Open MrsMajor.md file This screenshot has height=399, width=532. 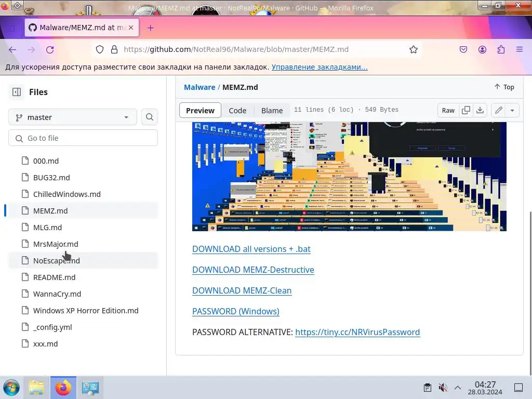[x=83, y=244]
